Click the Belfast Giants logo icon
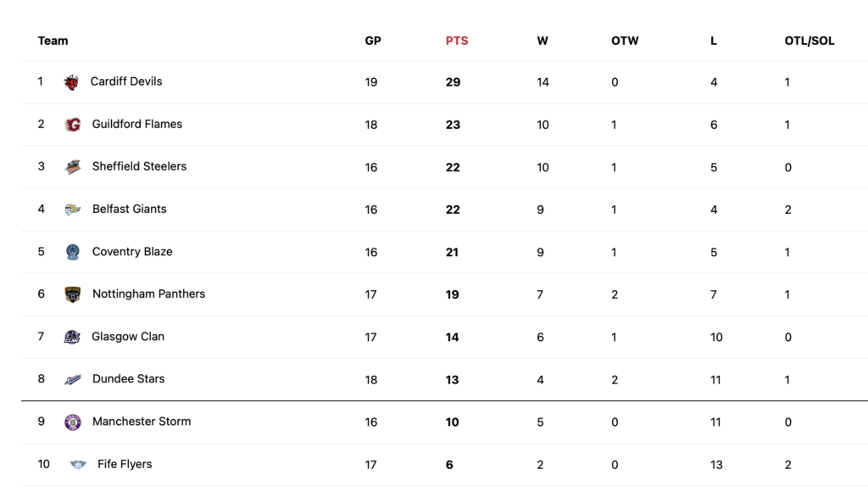Image resolution: width=868 pixels, height=492 pixels. coord(73,210)
